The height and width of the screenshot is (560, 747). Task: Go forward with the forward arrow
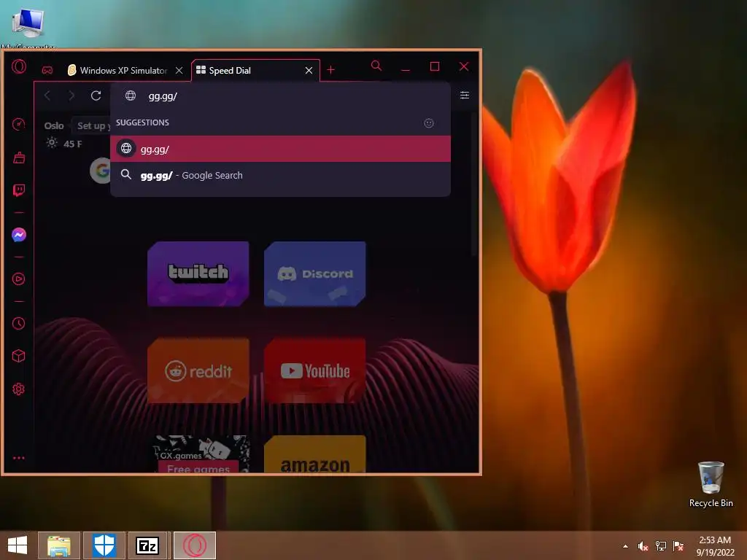tap(71, 96)
